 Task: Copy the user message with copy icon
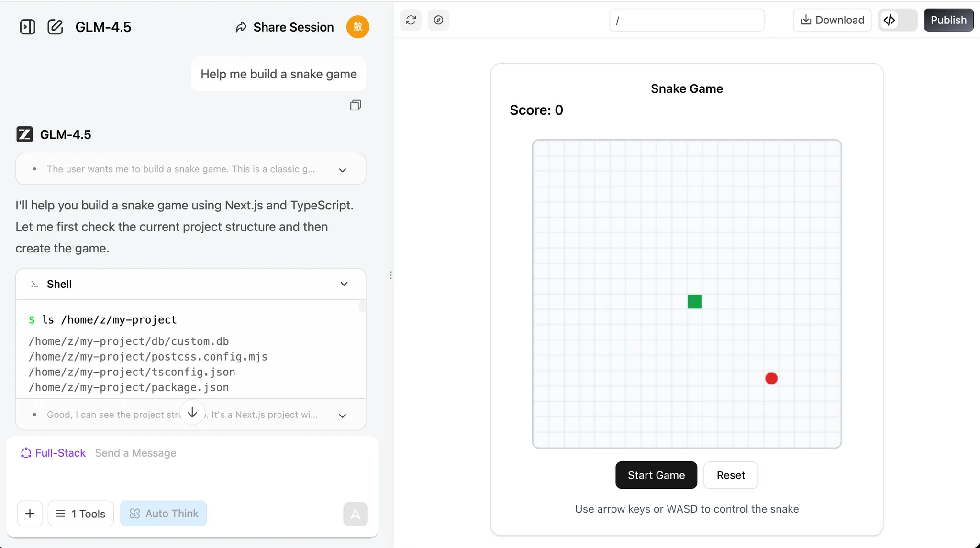click(x=355, y=105)
